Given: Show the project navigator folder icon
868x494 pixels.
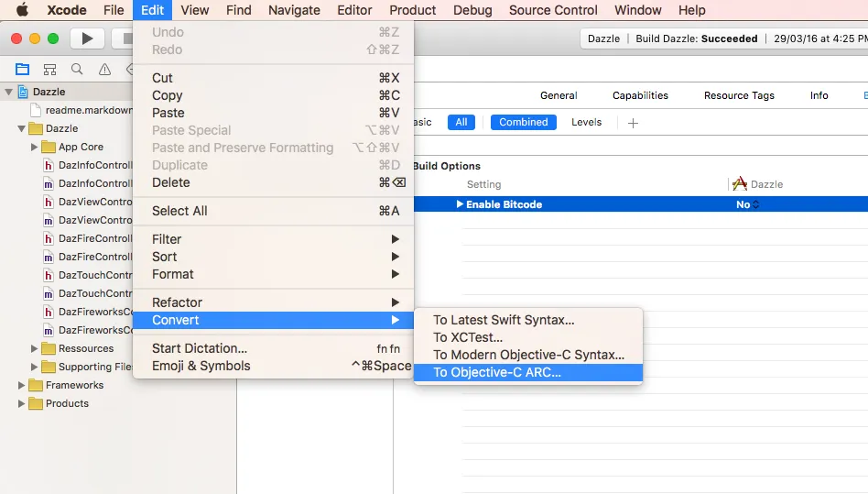Looking at the screenshot, I should (x=22, y=70).
